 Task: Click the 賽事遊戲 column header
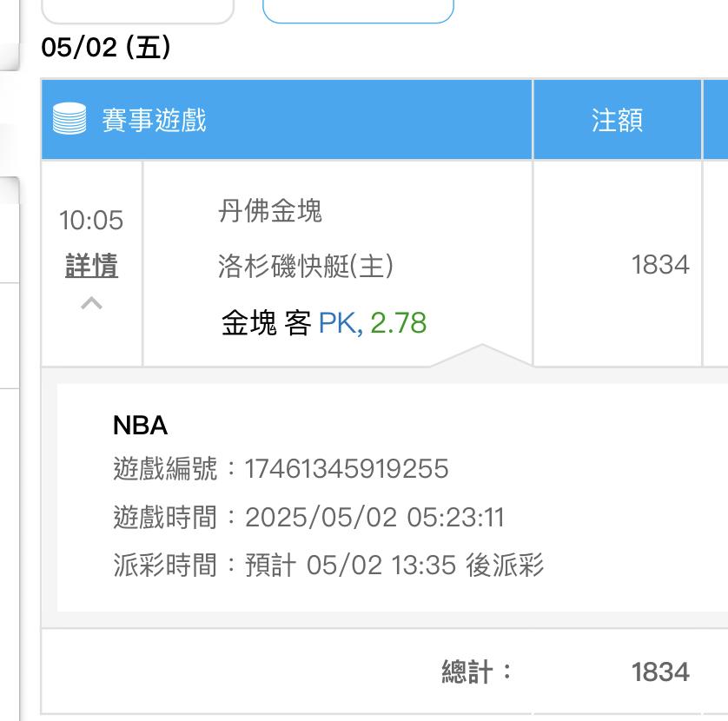pyautogui.click(x=154, y=120)
